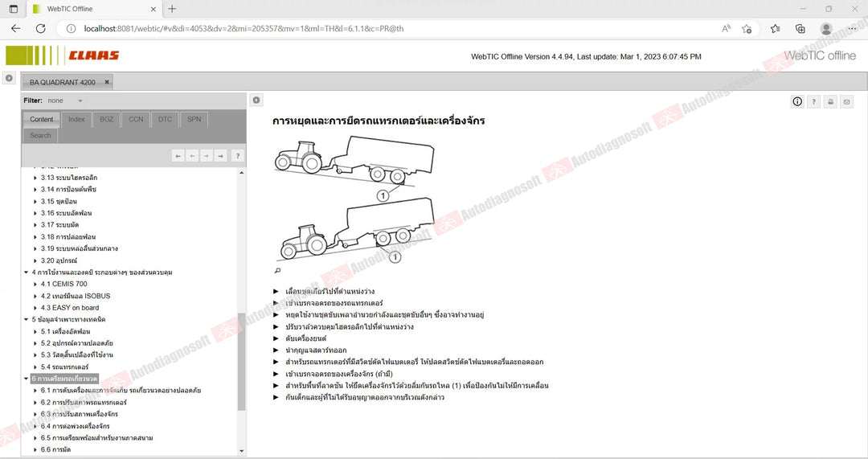Switch to the Index tab
This screenshot has height=459, width=868.
pos(76,119)
